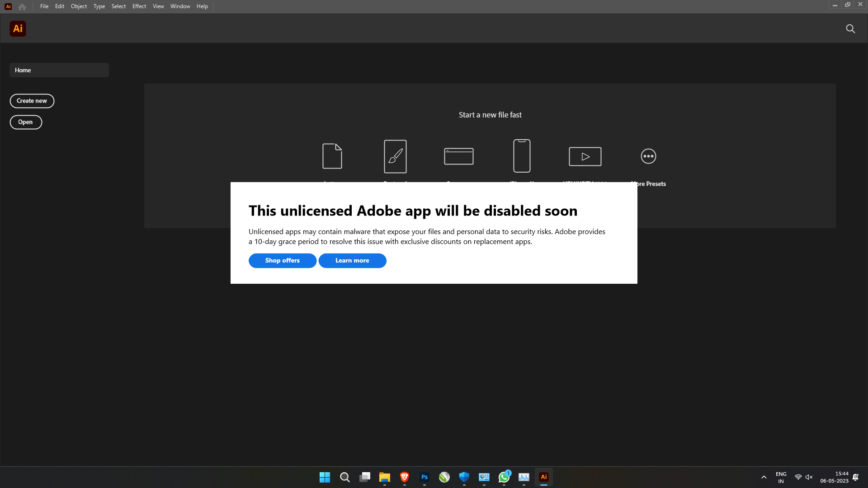Click the Home icon in the menu bar
Screen dimensions: 868x488
(x=22, y=7)
